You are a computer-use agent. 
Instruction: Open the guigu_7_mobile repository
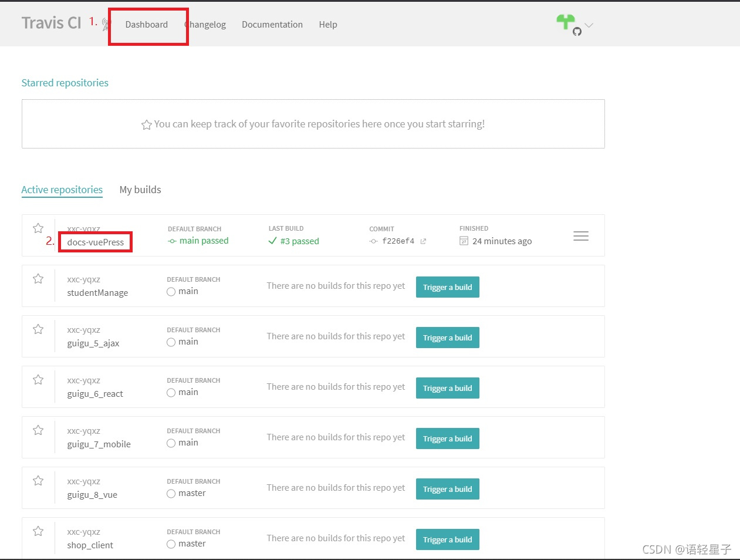(x=99, y=444)
